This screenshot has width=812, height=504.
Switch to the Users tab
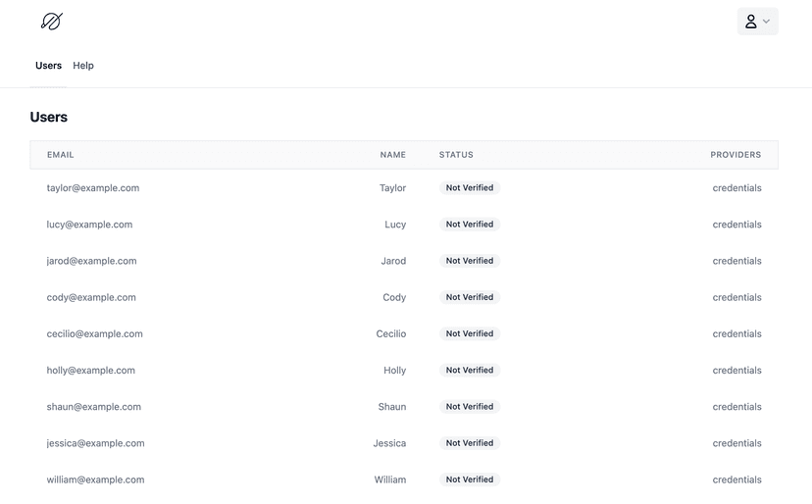[48, 66]
